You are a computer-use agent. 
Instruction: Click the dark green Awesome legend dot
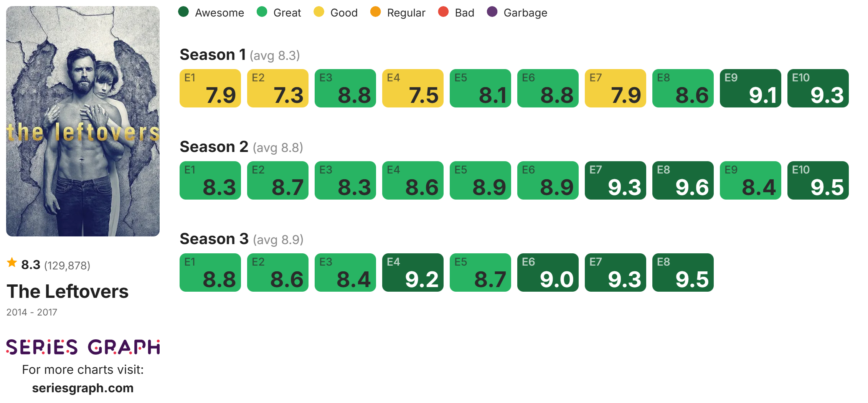(x=183, y=12)
